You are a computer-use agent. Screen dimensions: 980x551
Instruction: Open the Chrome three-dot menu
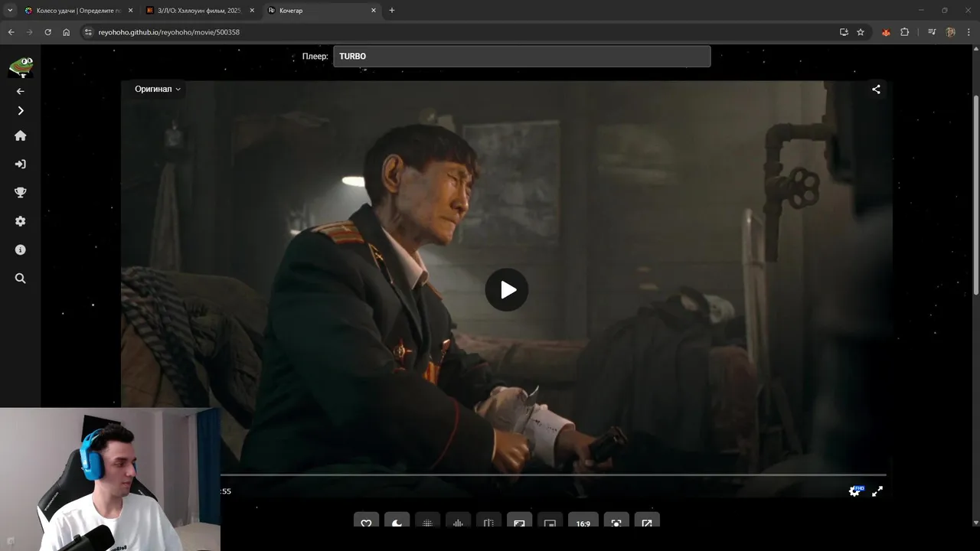(x=969, y=32)
